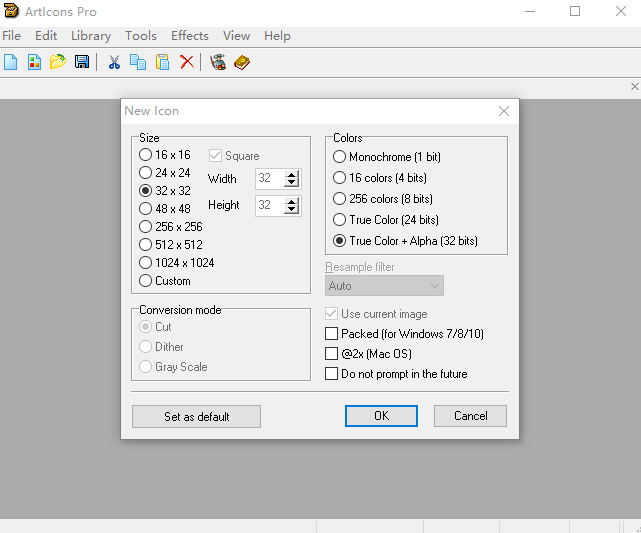Screen dimensions: 641x533
Task: Click the Help book toolbar icon
Action: coord(242,62)
